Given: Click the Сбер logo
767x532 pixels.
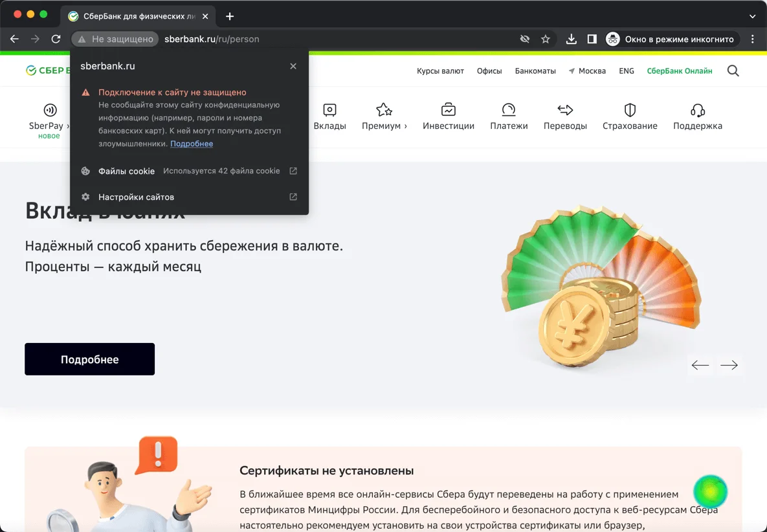Looking at the screenshot, I should pyautogui.click(x=48, y=71).
